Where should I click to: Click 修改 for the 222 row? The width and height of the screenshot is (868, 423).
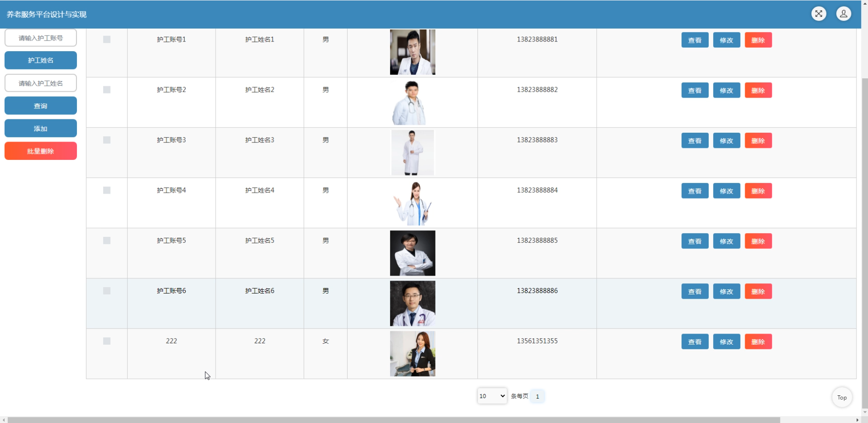tap(727, 341)
